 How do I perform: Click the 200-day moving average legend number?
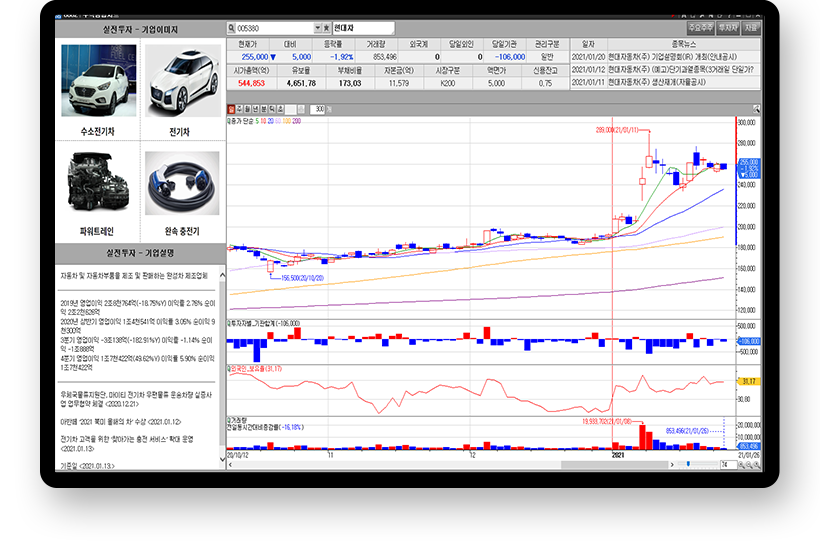[x=297, y=121]
